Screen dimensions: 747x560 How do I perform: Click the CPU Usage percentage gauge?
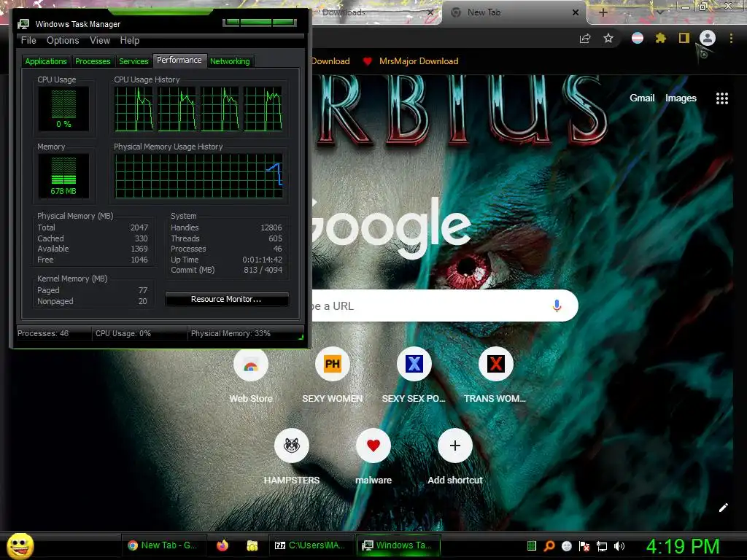point(64,109)
